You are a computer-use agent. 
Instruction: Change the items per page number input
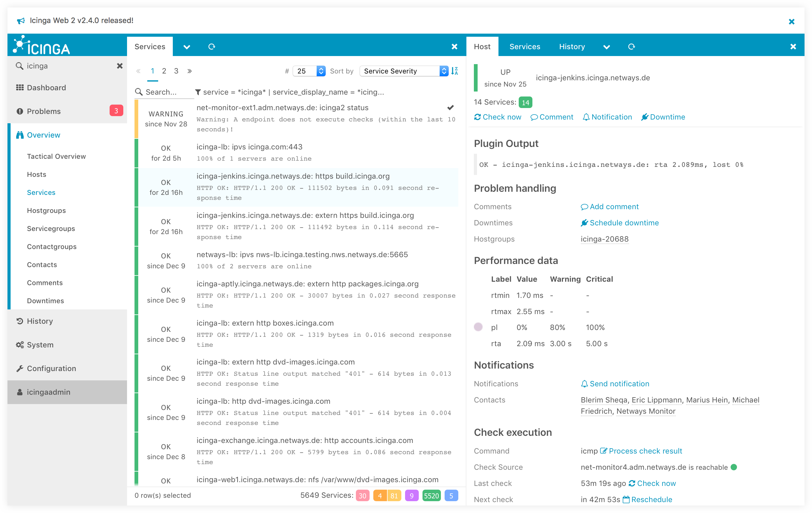305,71
